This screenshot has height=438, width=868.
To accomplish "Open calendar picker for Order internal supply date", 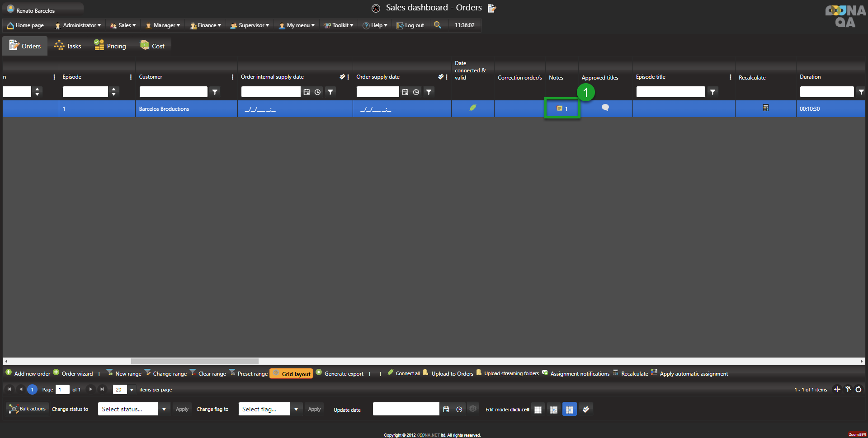I will point(307,92).
